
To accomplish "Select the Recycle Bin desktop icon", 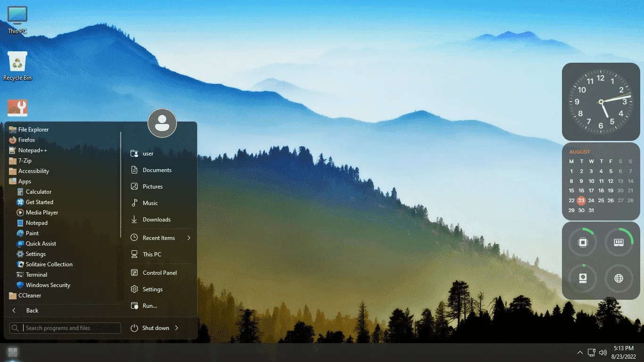I will tap(17, 66).
